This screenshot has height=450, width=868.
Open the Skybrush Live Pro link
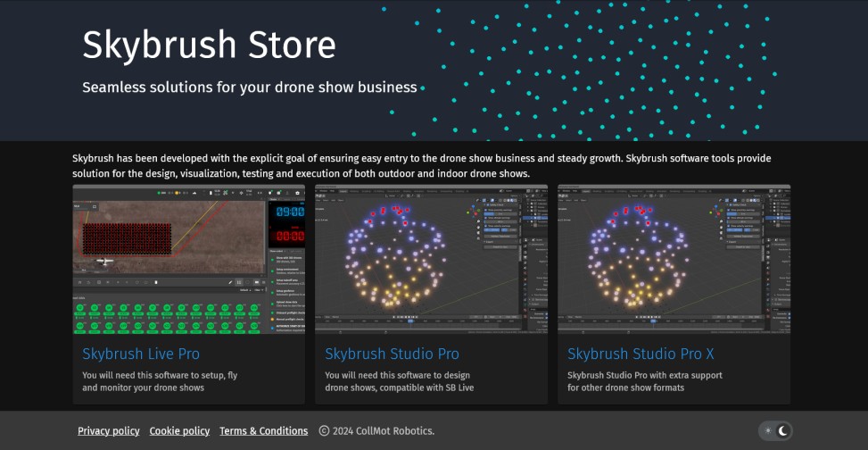141,354
